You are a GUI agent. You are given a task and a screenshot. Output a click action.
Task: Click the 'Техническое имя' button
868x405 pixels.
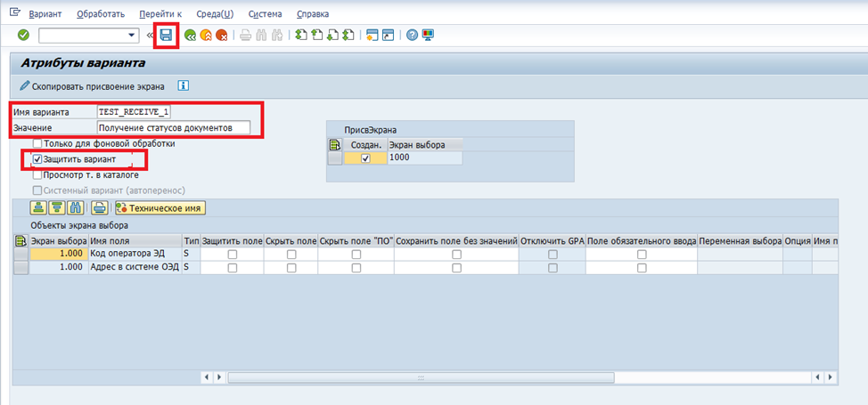(x=160, y=207)
